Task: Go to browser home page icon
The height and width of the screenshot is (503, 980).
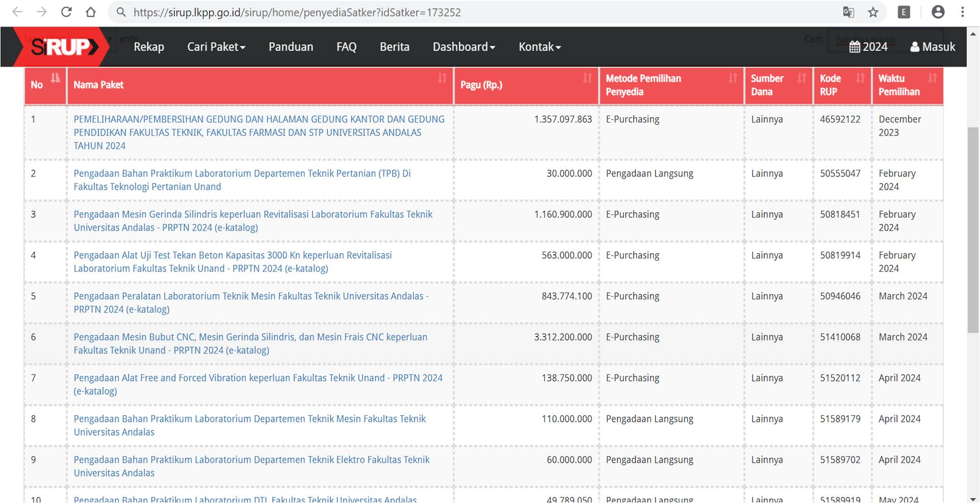Action: [91, 12]
